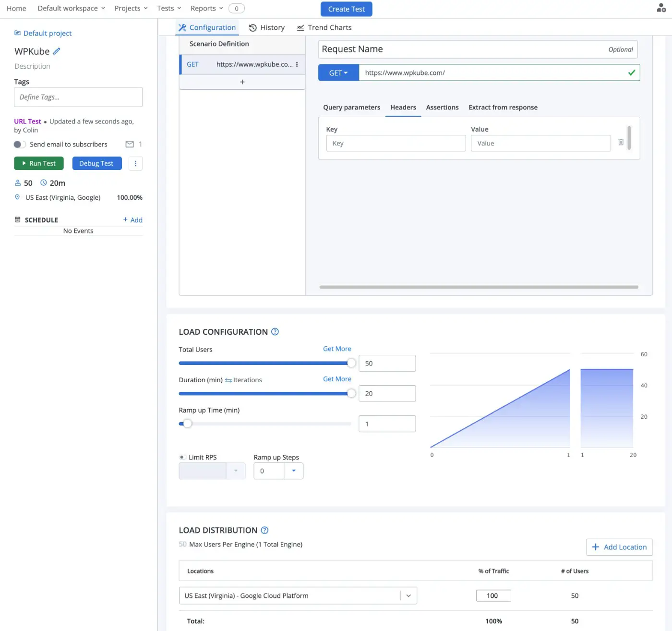Screen dimensions: 672x631
Task: Open Default workspace dropdown
Action: [x=71, y=8]
